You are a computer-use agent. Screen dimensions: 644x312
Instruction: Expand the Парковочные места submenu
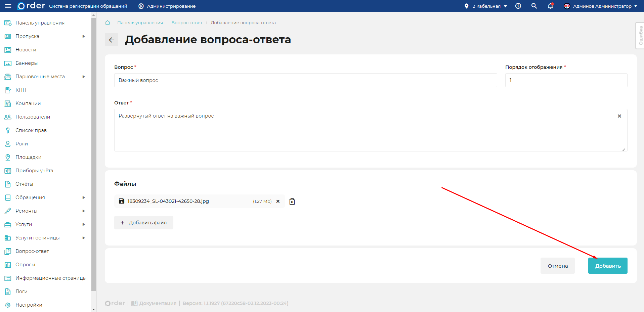click(84, 77)
